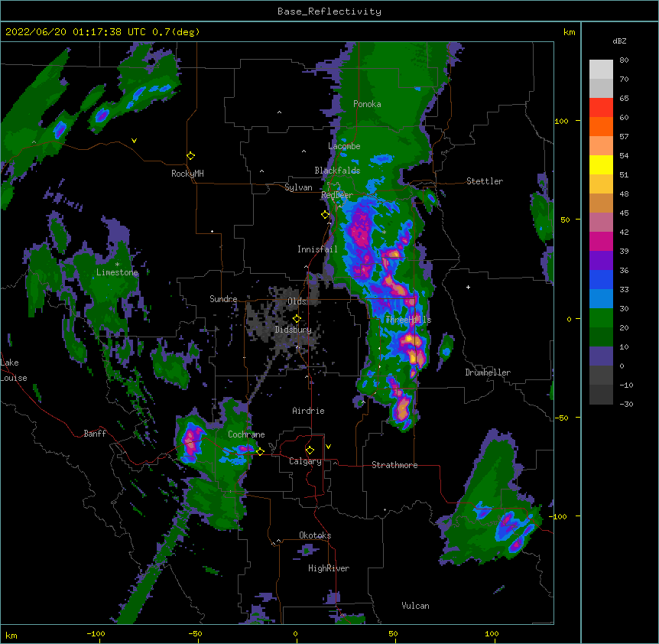Click the Drumheller label

(488, 372)
